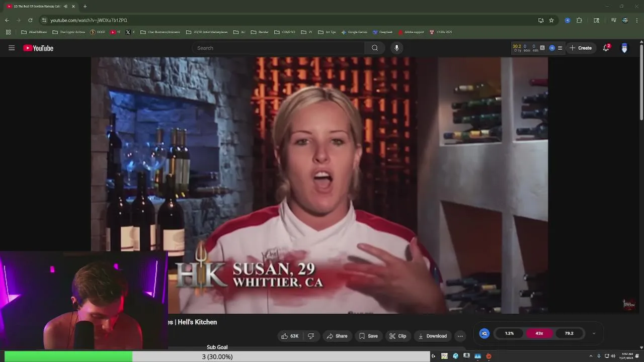This screenshot has width=644, height=362.
Task: Open the 2D/3D Artist Marketplaces folder
Action: tap(207, 32)
